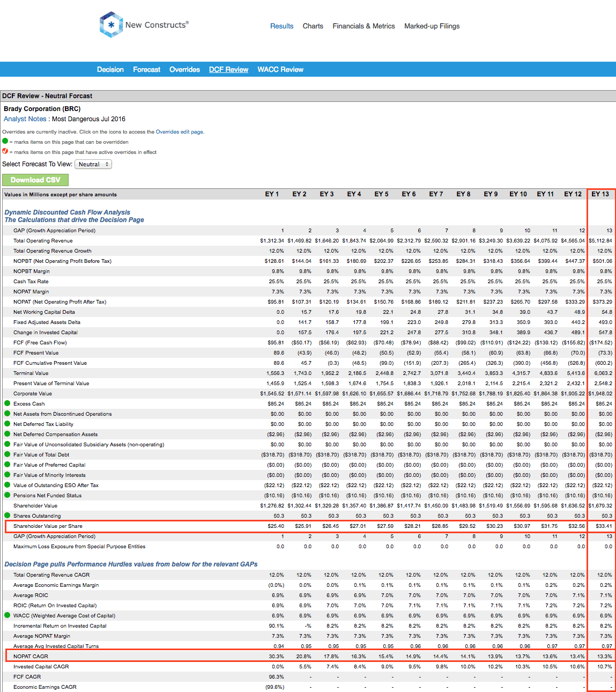Open the Select Forecast To View dropdown
Image resolution: width=616 pixels, height=692 pixels.
coord(93,164)
